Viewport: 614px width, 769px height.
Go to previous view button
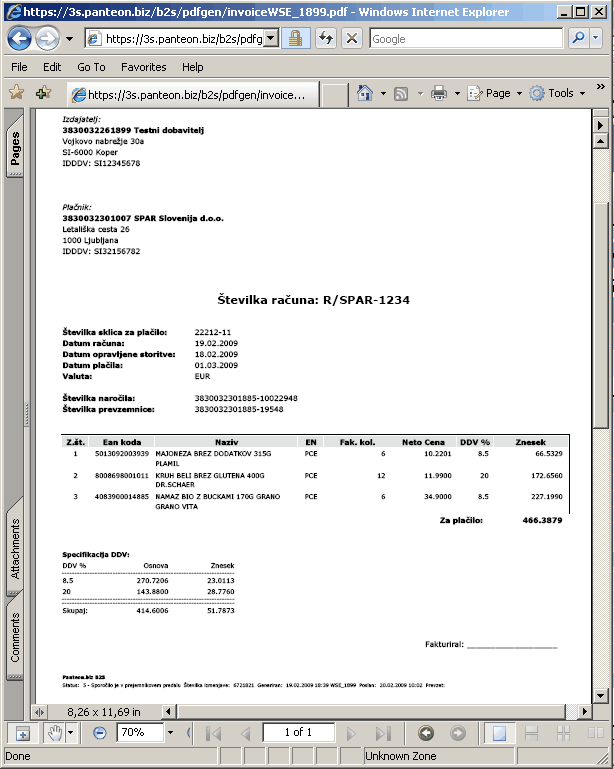[x=426, y=733]
